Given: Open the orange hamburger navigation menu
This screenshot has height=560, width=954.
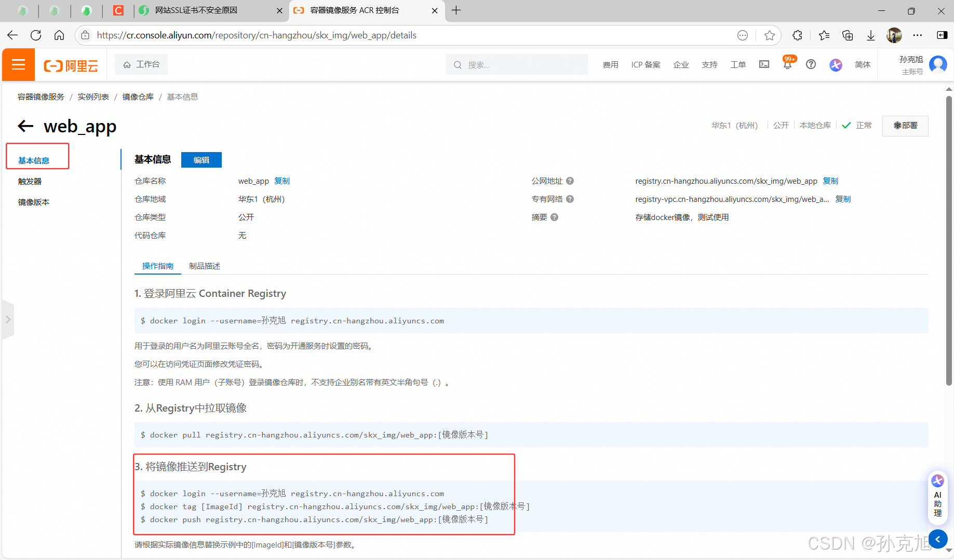Looking at the screenshot, I should (x=19, y=64).
